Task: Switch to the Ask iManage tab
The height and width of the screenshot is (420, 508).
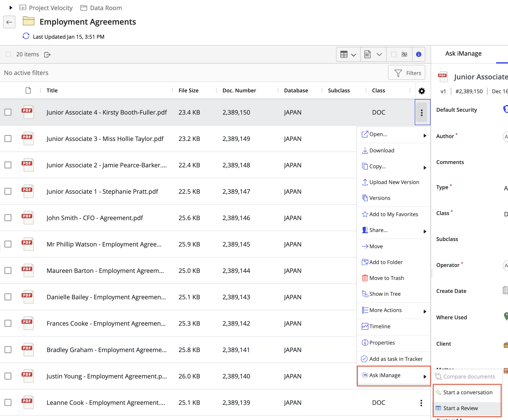Action: 463,53
